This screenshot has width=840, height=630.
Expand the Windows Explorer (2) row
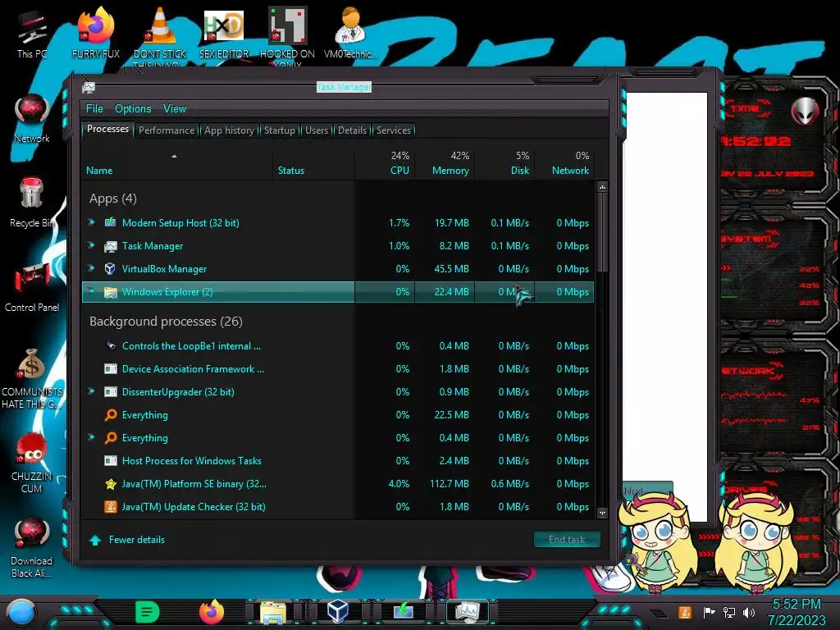[x=92, y=291]
